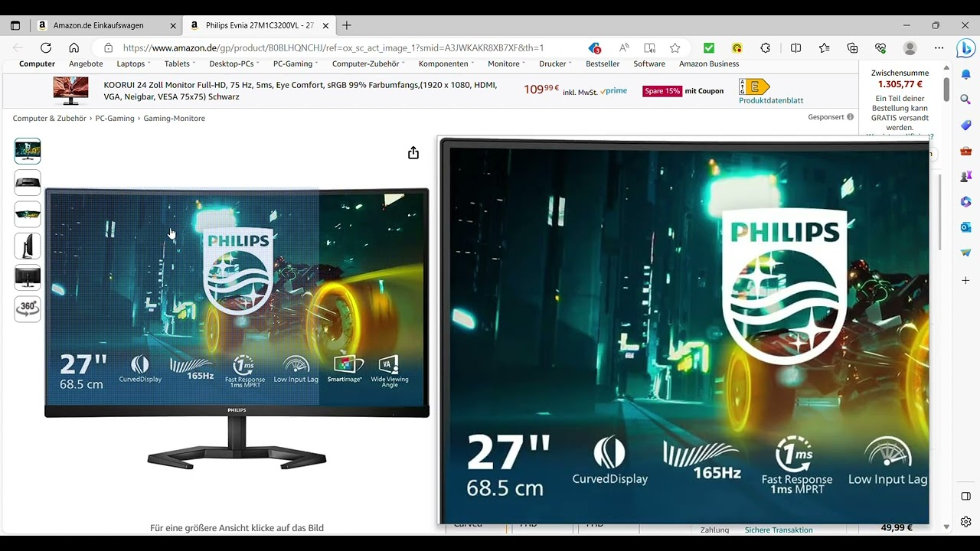Open Produktdatenblatt link

point(771,100)
